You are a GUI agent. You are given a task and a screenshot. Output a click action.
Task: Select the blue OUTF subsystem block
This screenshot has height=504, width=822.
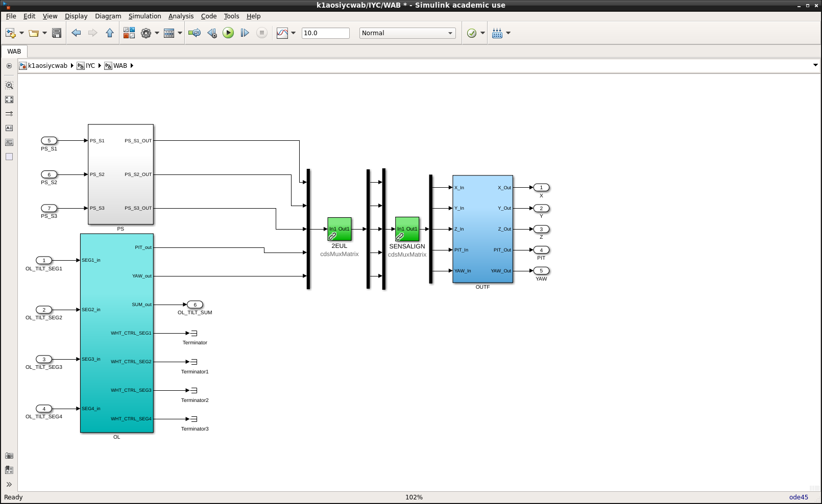482,229
